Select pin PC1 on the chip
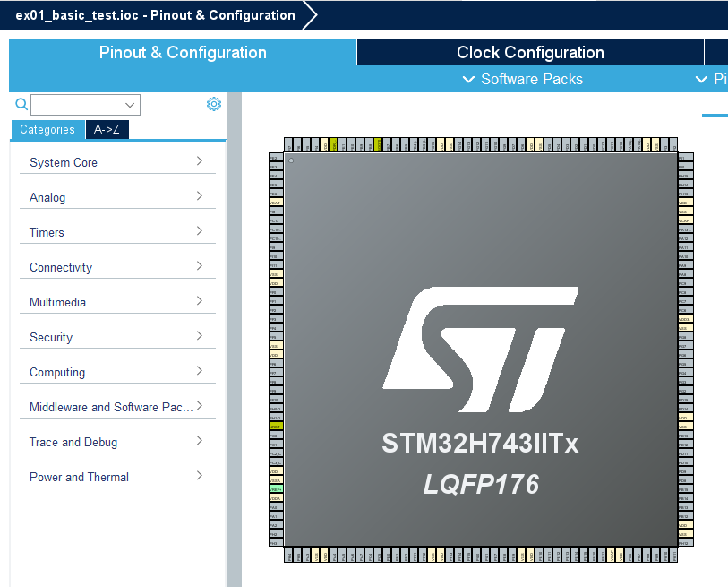This screenshot has height=587, width=728. pyautogui.click(x=276, y=445)
